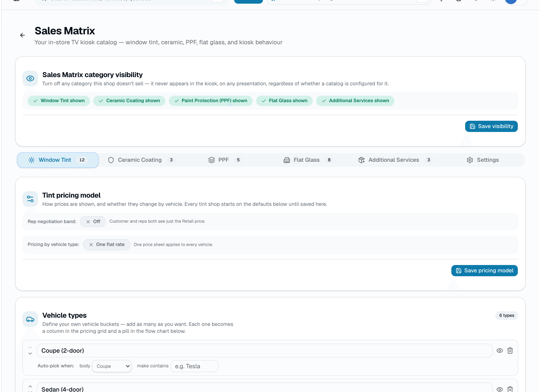Go to the Additional Services tab
This screenshot has width=539, height=392.
[x=395, y=160]
